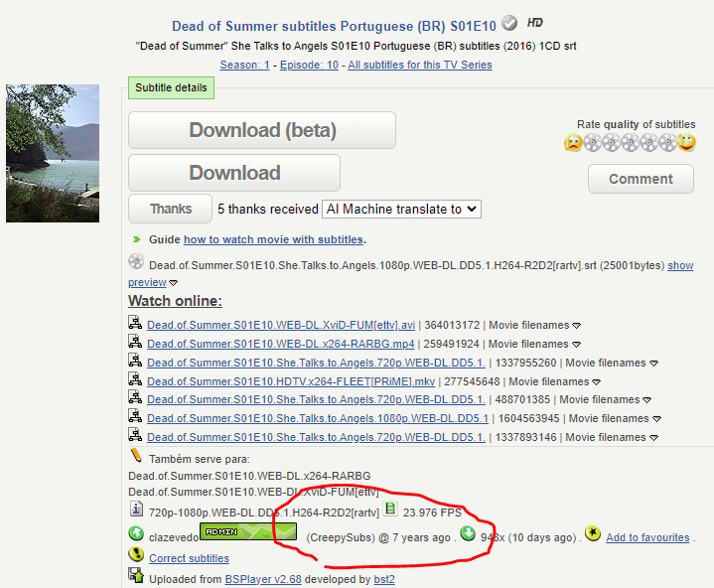Open 'how to watch movie with subtitles' guide
Screen dimensions: 714x588
click(273, 239)
